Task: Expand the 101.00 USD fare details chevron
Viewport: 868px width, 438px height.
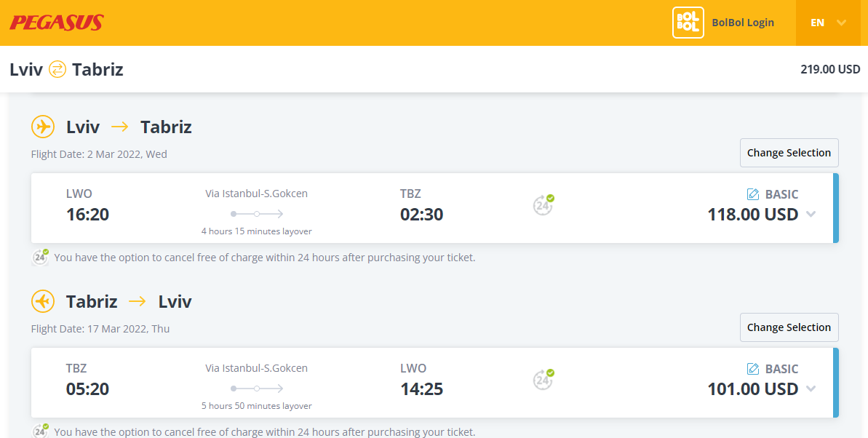Action: pos(811,389)
